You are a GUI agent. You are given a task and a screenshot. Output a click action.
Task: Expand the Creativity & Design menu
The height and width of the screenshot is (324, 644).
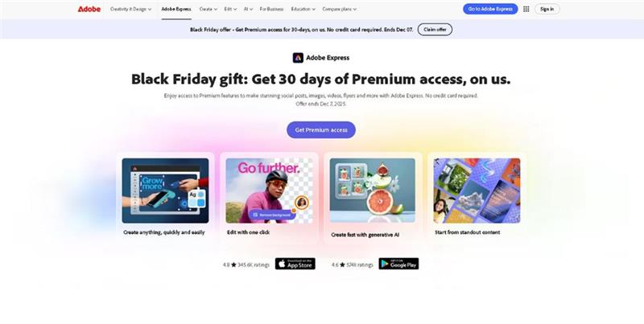[130, 9]
